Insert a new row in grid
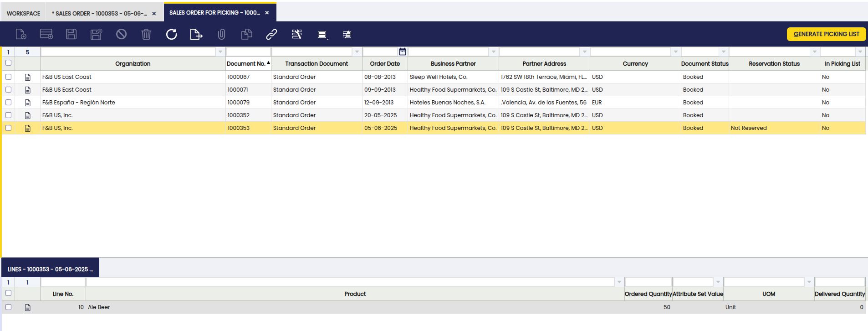 click(x=46, y=34)
